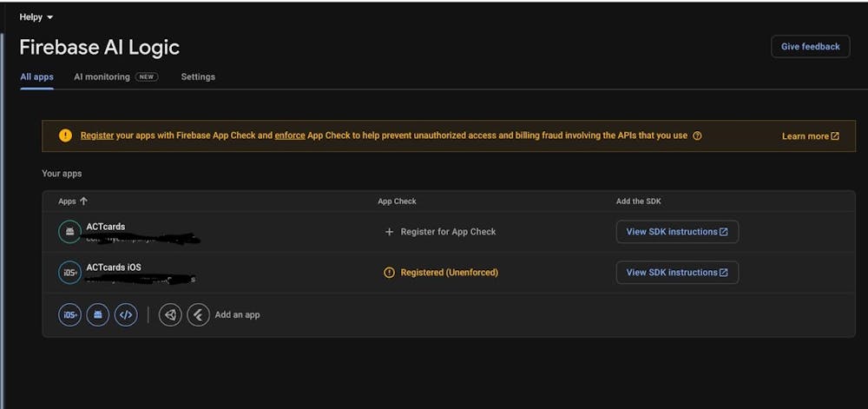
Task: View SDK instructions for ACTcards iOS
Action: (677, 273)
